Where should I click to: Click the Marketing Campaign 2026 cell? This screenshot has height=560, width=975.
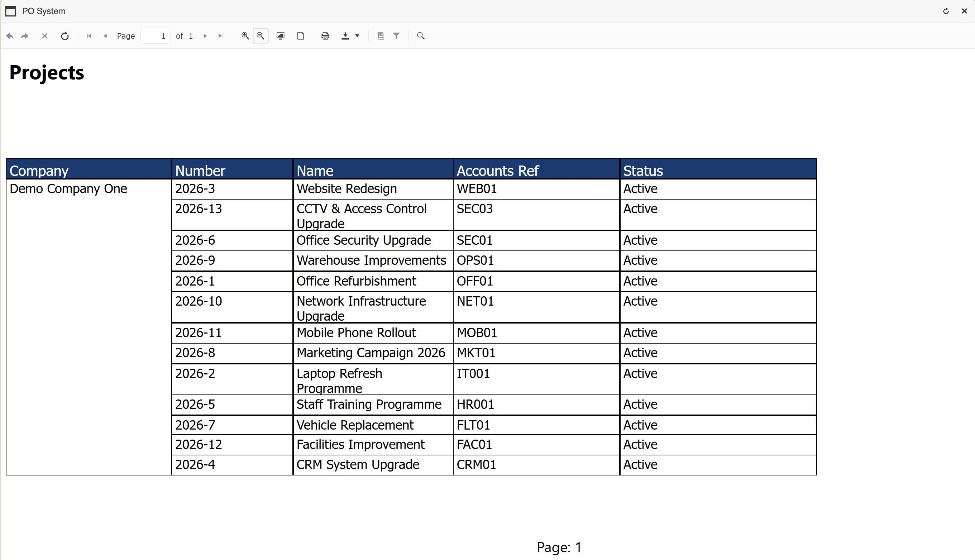(373, 353)
